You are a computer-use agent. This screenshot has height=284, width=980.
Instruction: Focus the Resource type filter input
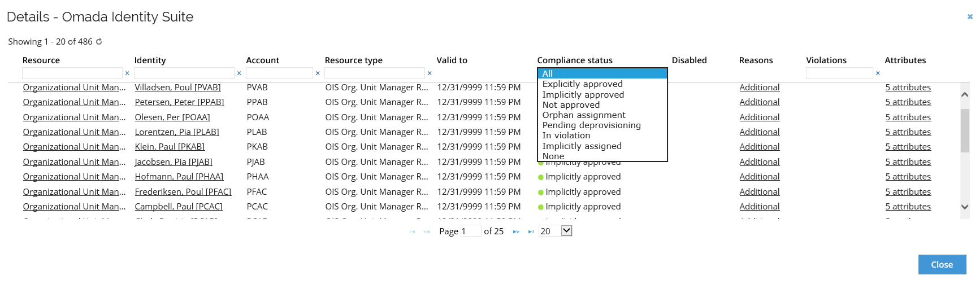(x=375, y=73)
